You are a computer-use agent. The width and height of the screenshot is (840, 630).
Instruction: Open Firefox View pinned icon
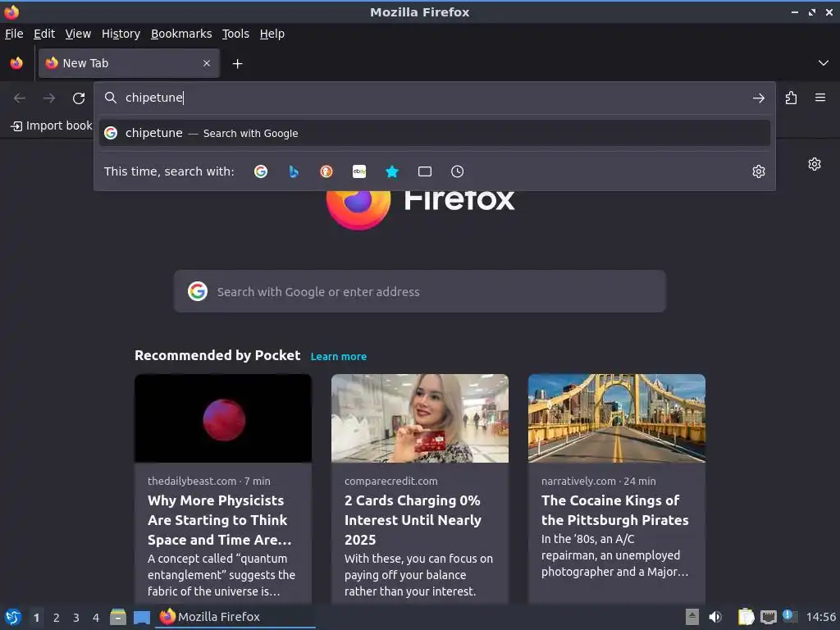16,63
